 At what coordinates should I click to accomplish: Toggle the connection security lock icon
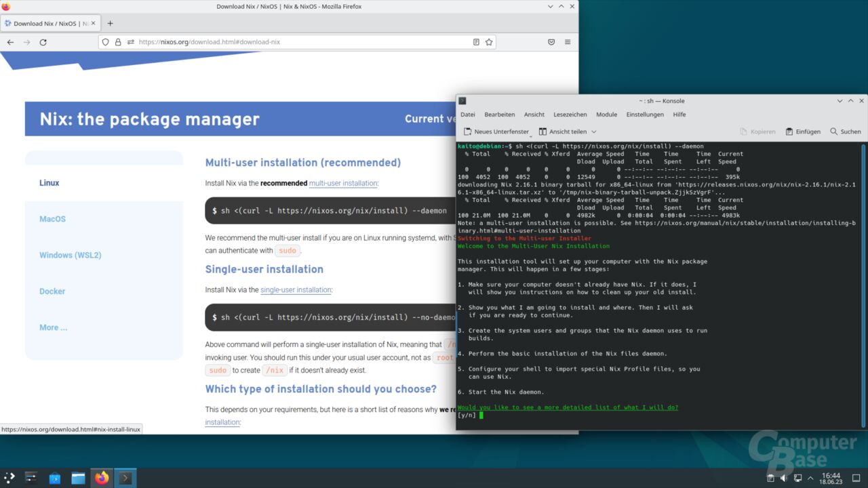(x=117, y=41)
